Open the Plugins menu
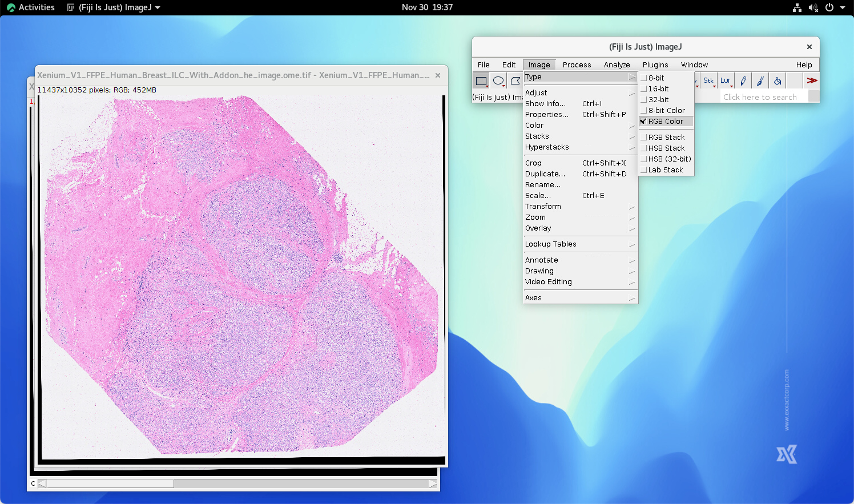854x504 pixels. [x=655, y=64]
